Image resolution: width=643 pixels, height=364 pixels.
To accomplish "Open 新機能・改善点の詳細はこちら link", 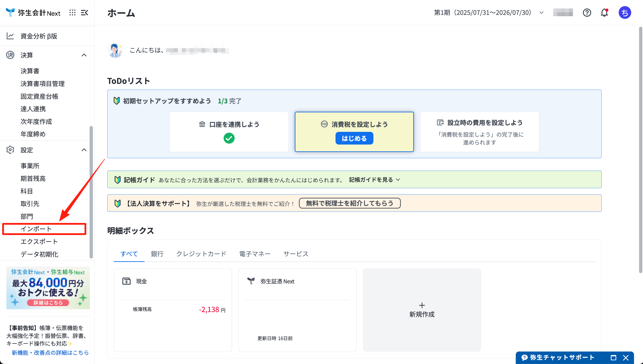I will [x=50, y=353].
